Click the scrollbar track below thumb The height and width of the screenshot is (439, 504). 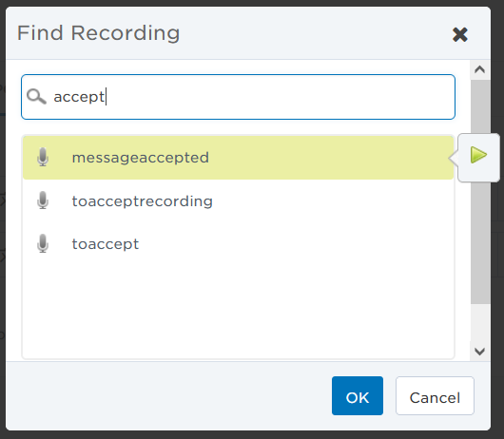point(480,322)
